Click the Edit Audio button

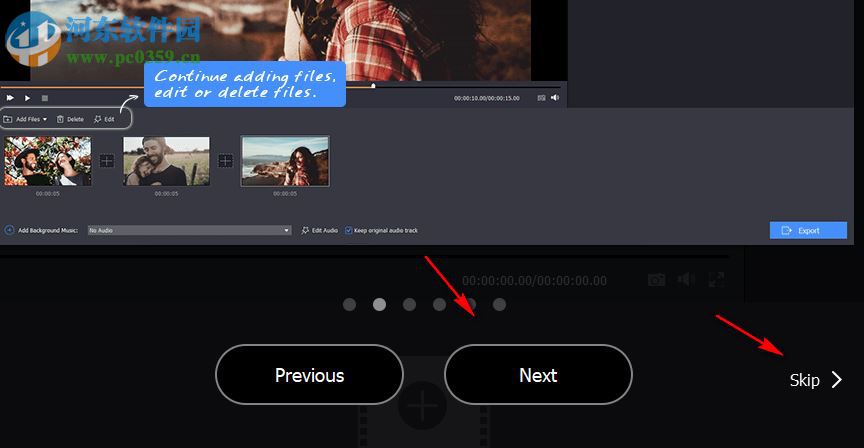coord(320,230)
